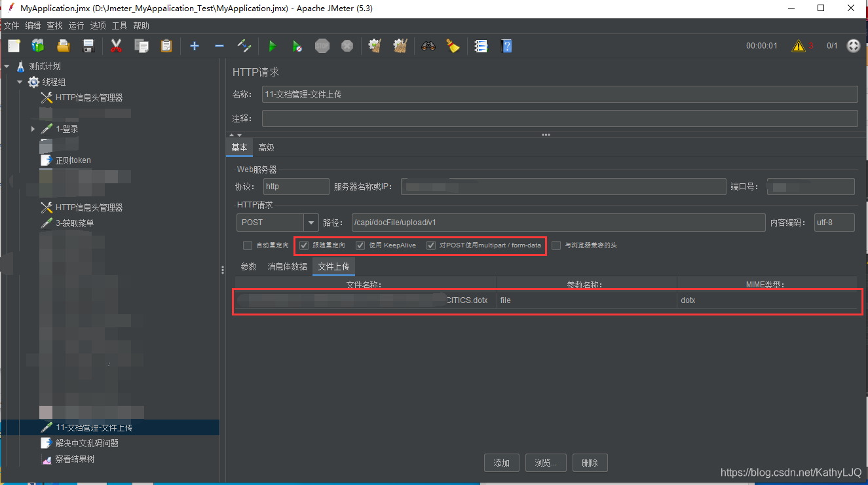The height and width of the screenshot is (485, 868).
Task: Click the 端口号 field
Action: click(x=811, y=187)
